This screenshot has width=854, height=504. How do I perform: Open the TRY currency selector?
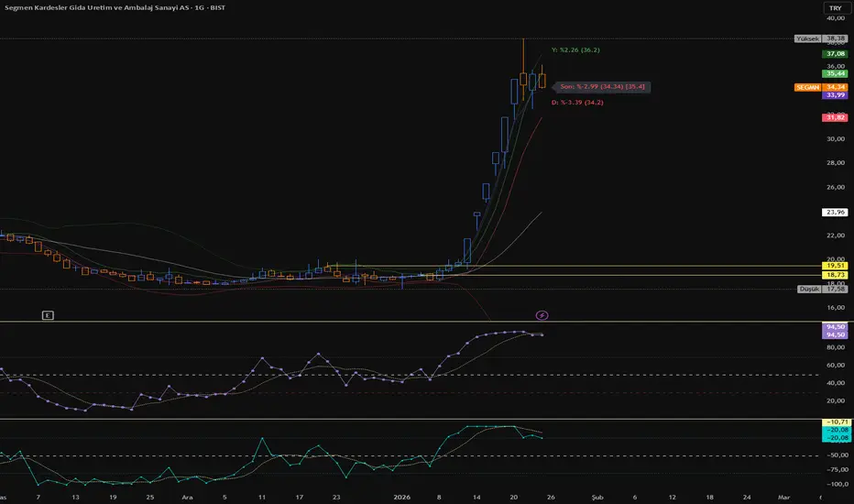pyautogui.click(x=834, y=7)
